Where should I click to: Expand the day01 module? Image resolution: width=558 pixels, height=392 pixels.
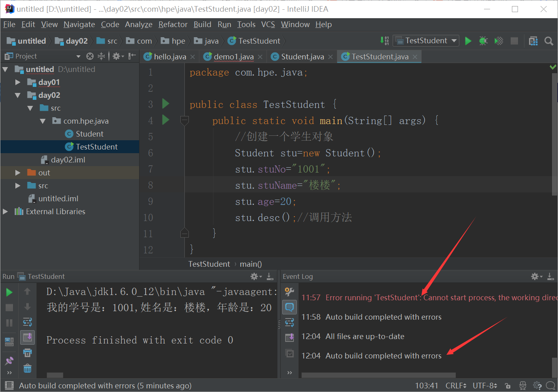point(17,82)
